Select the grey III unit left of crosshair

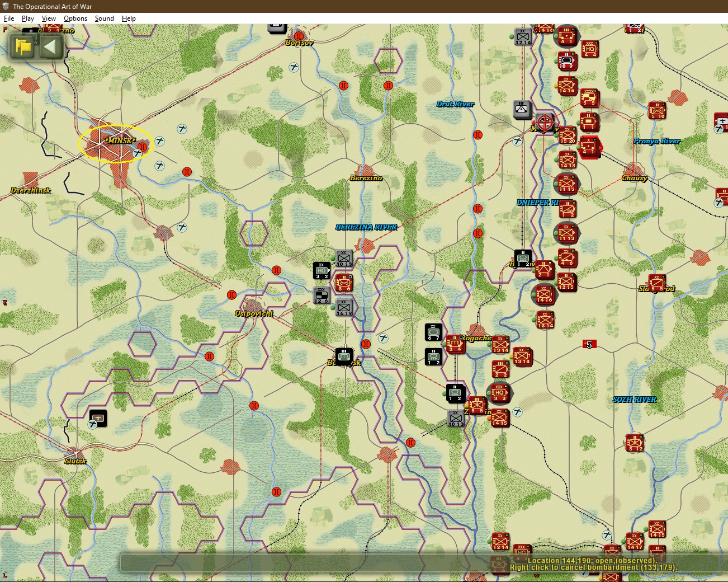click(x=522, y=110)
